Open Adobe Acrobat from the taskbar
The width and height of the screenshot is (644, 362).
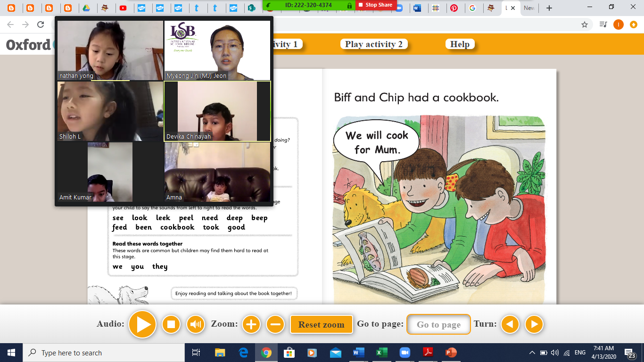pos(428,353)
